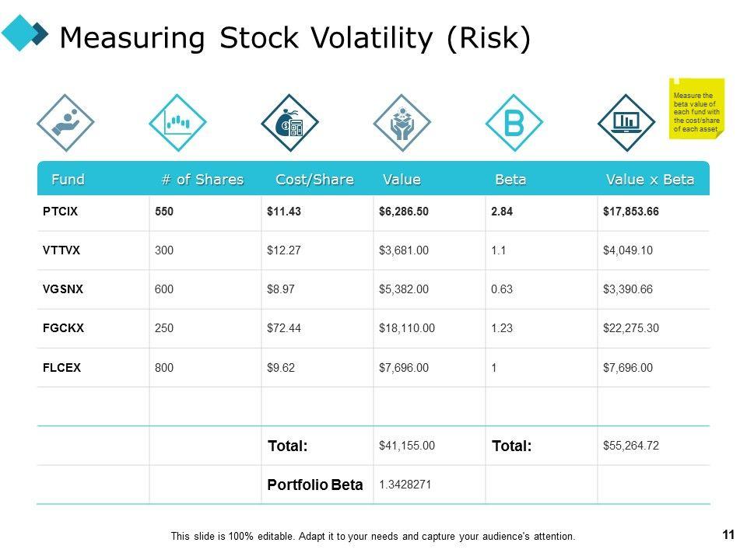Image resolution: width=747 pixels, height=560 pixels.
Task: Click the blue diamond logo beside title
Action: point(23,33)
